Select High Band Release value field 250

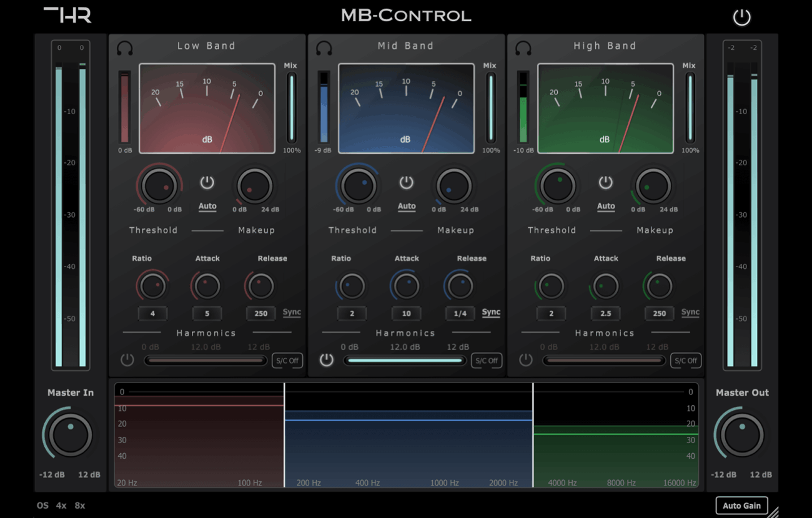point(659,313)
